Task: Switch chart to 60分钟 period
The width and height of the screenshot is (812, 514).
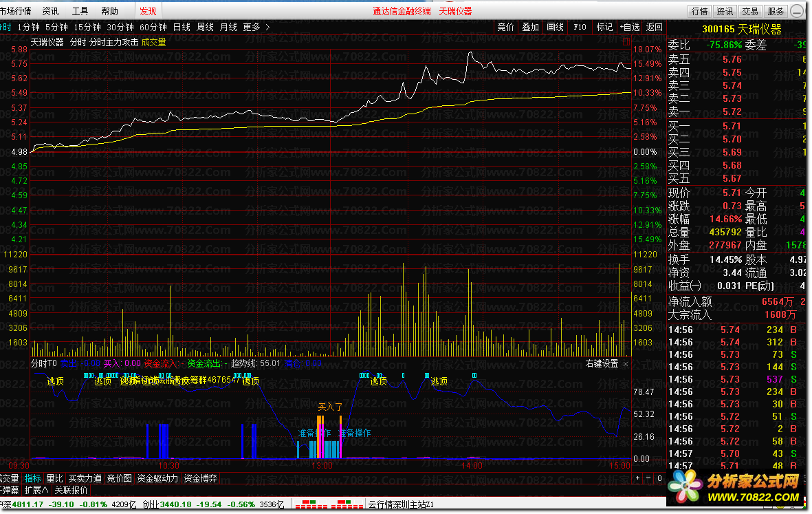Action: point(153,27)
